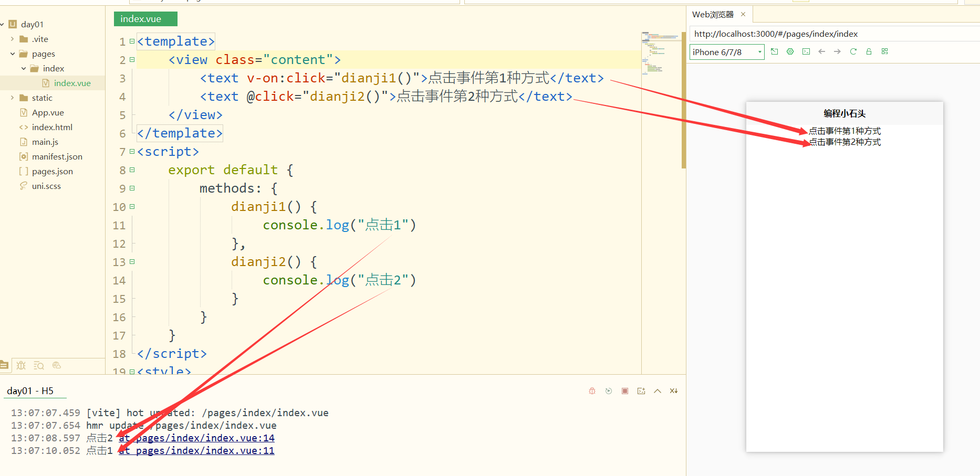The width and height of the screenshot is (980, 476).
Task: Focus the browser URL address field
Action: [x=835, y=34]
